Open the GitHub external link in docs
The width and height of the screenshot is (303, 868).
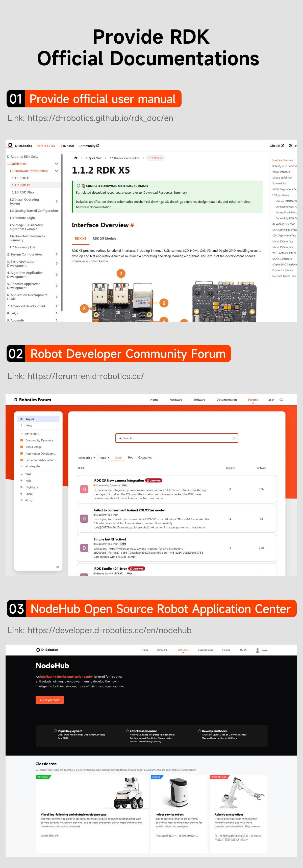tap(277, 146)
